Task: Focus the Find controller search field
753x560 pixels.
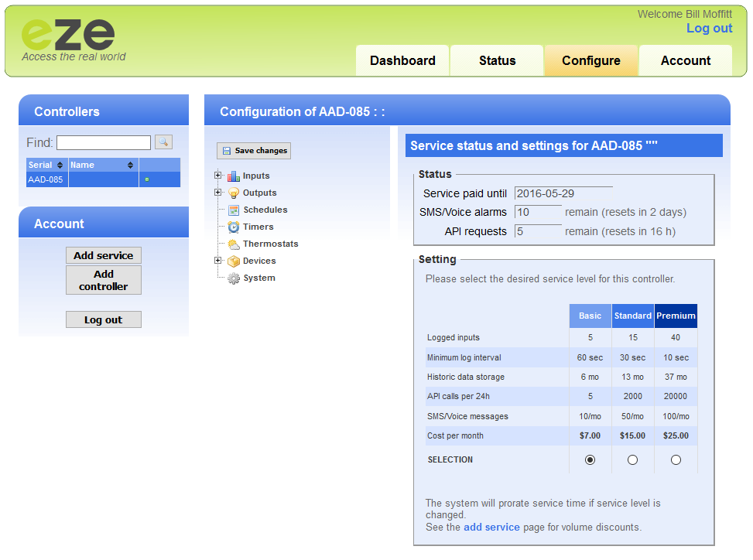Action: 104,142
